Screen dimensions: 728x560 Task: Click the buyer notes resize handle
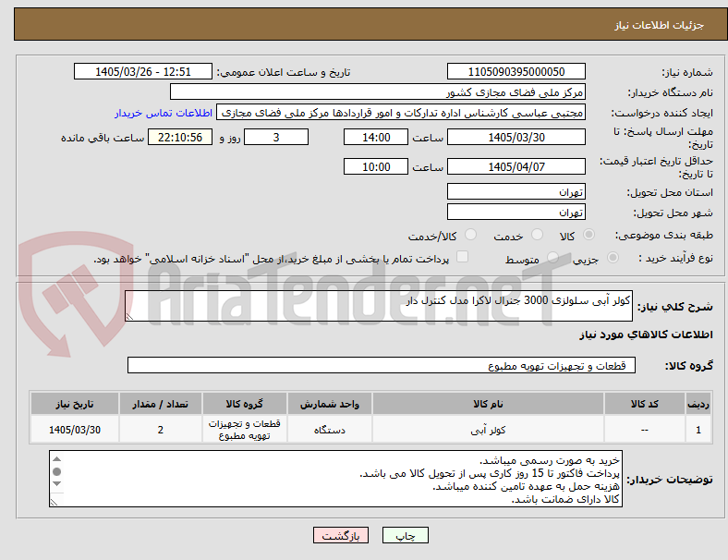tap(54, 502)
